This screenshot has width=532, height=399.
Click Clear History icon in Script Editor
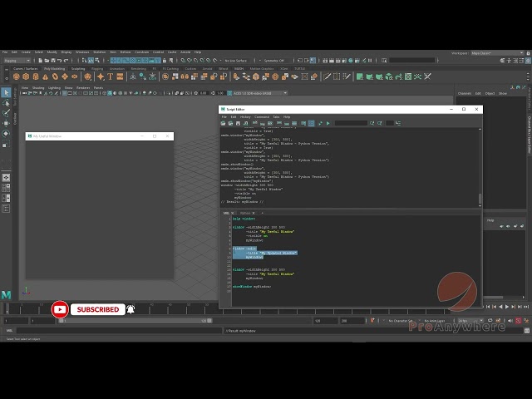pyautogui.click(x=255, y=123)
